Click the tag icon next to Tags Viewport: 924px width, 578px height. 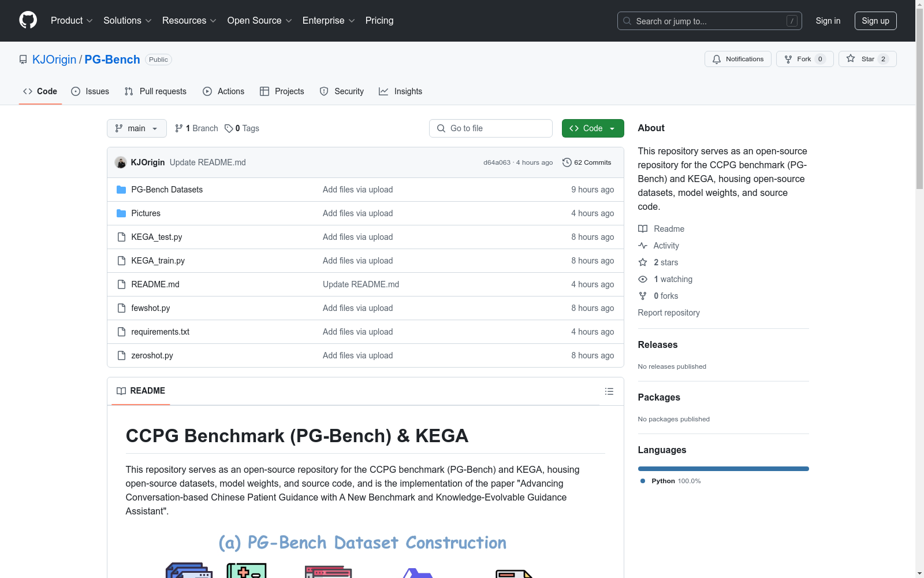[x=229, y=128]
